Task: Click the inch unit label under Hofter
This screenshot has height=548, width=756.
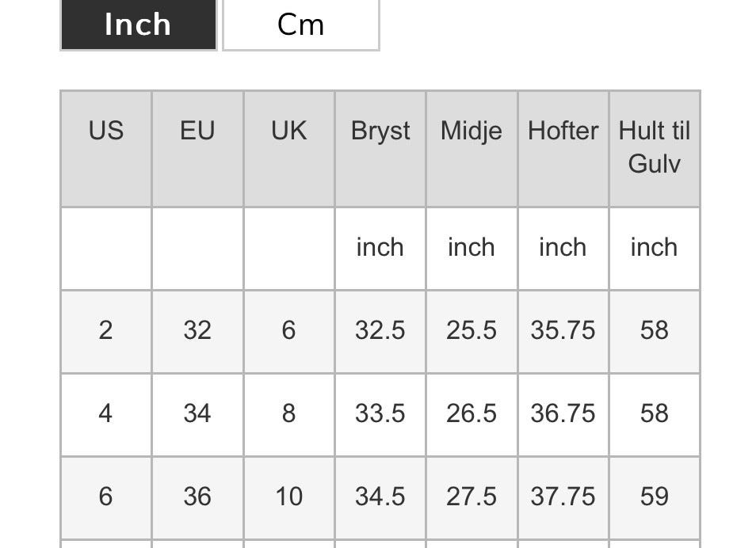Action: [x=563, y=247]
